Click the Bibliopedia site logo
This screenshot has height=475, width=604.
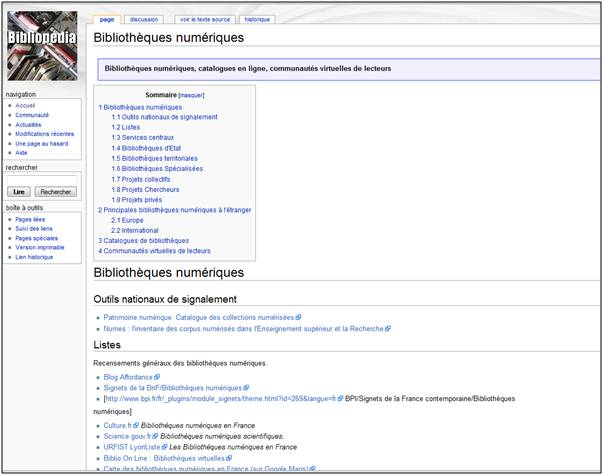41,45
